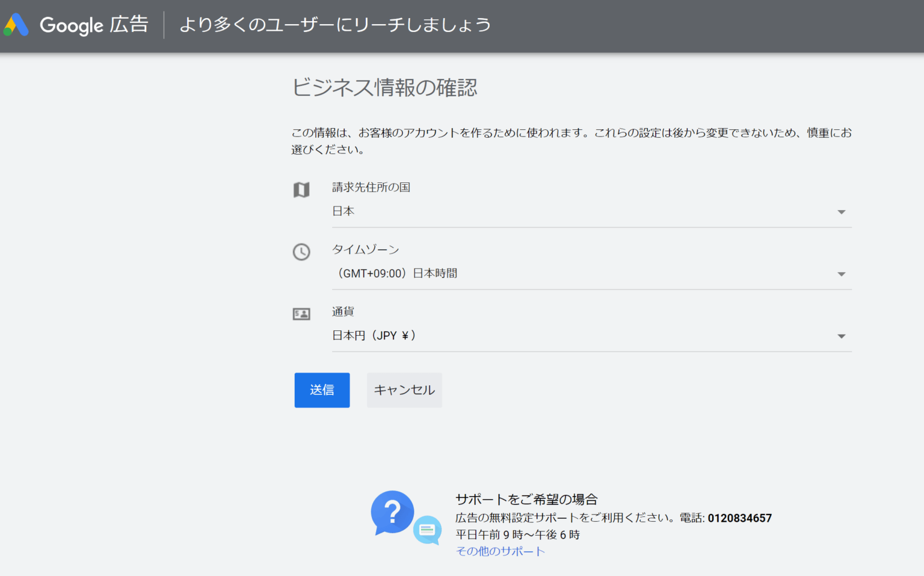Click the small teal chat bubble icon

point(428,530)
